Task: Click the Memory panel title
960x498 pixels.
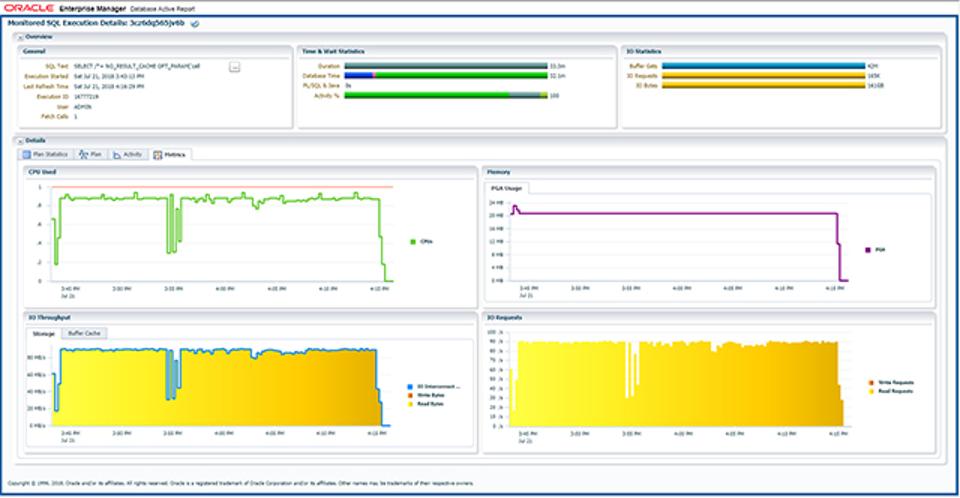Action: [498, 172]
